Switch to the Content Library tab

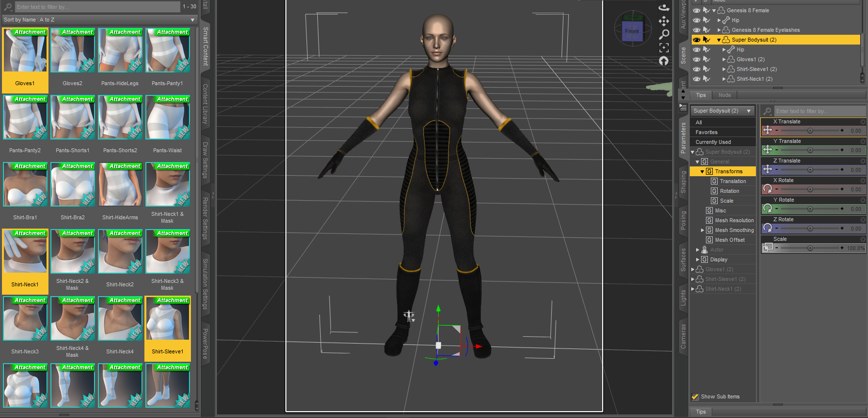pyautogui.click(x=206, y=104)
